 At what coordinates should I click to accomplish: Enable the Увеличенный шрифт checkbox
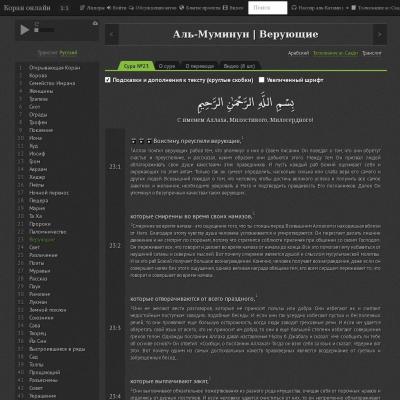coord(262,80)
